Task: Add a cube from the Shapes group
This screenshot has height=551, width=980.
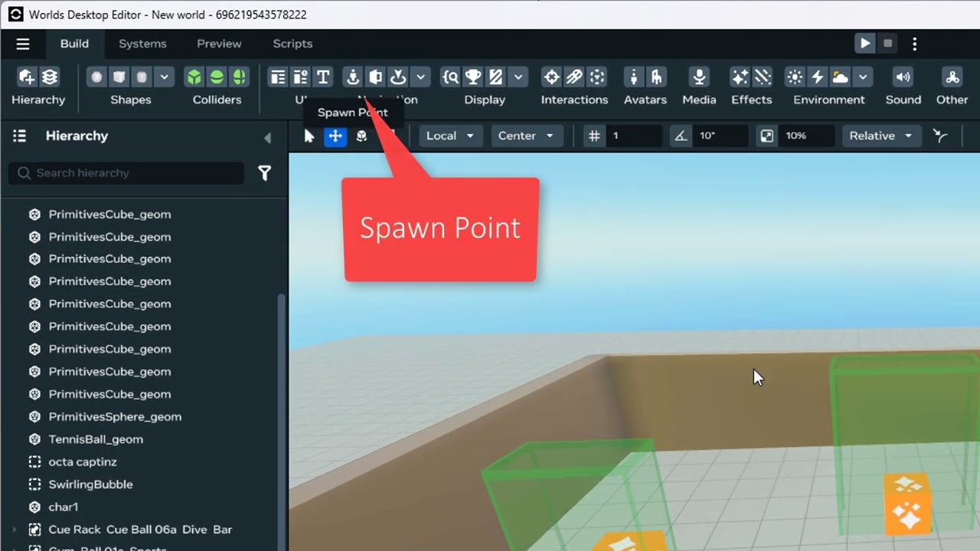Action: point(119,77)
